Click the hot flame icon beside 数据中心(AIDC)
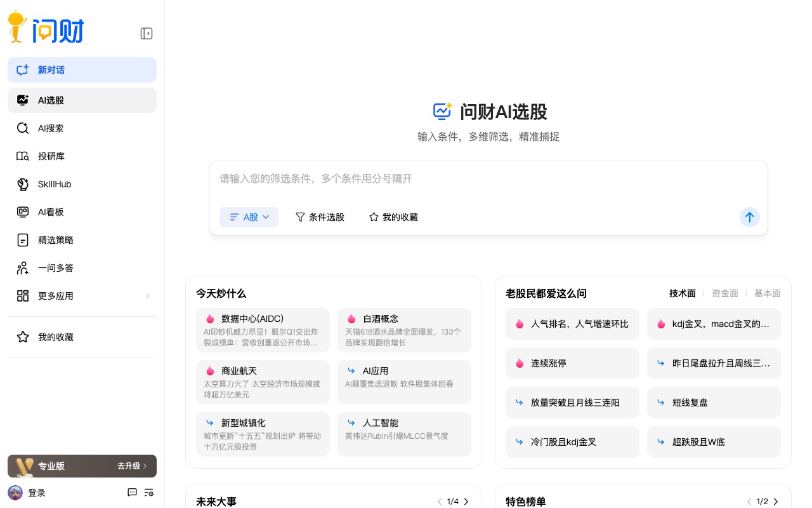The height and width of the screenshot is (508, 812). (x=210, y=319)
